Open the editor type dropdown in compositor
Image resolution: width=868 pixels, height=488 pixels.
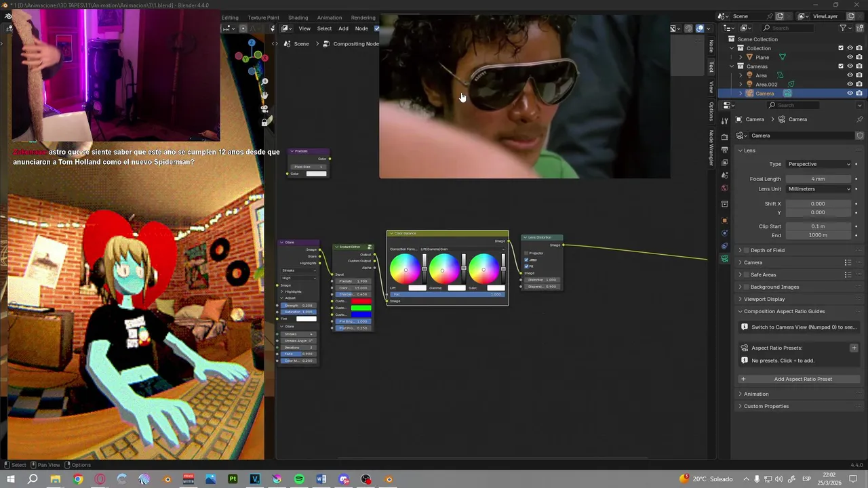(288, 28)
